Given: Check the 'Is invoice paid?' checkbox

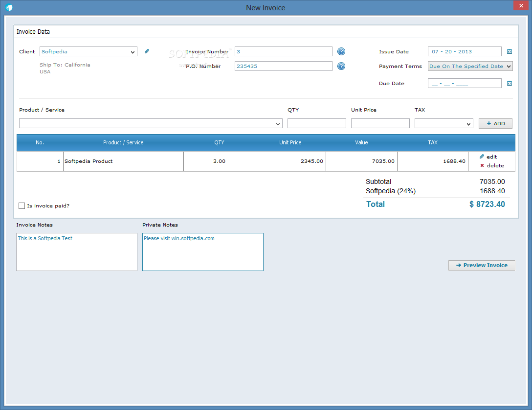Looking at the screenshot, I should [22, 205].
